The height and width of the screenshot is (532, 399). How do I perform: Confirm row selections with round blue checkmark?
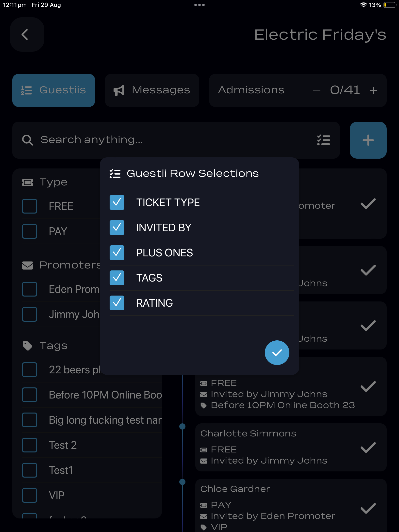(x=277, y=353)
